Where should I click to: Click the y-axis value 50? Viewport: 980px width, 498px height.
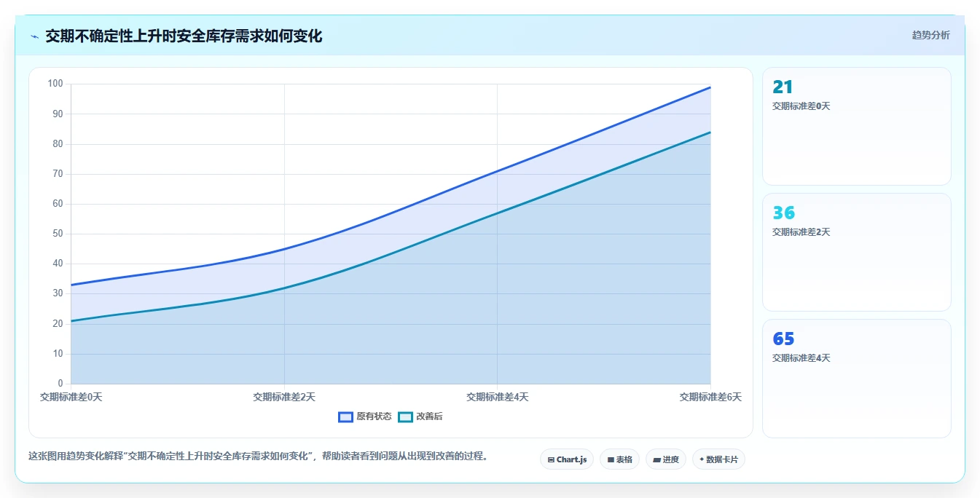tap(58, 234)
